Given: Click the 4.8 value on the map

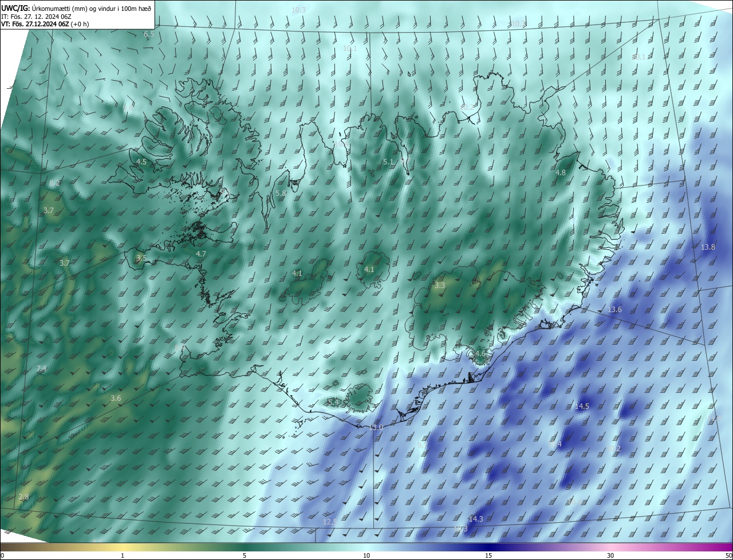Looking at the screenshot, I should click(x=561, y=172).
